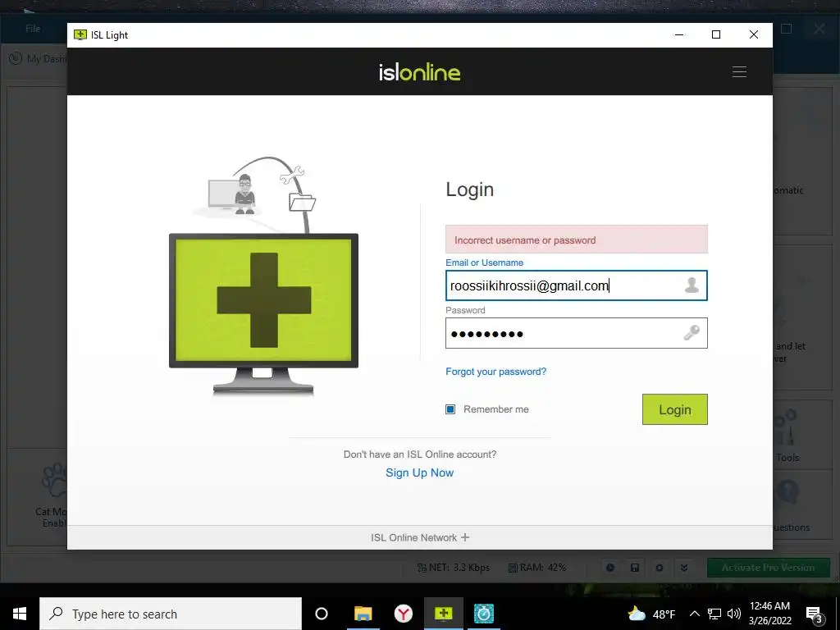Open the Forgot your password link
The image size is (840, 630).
pos(496,372)
